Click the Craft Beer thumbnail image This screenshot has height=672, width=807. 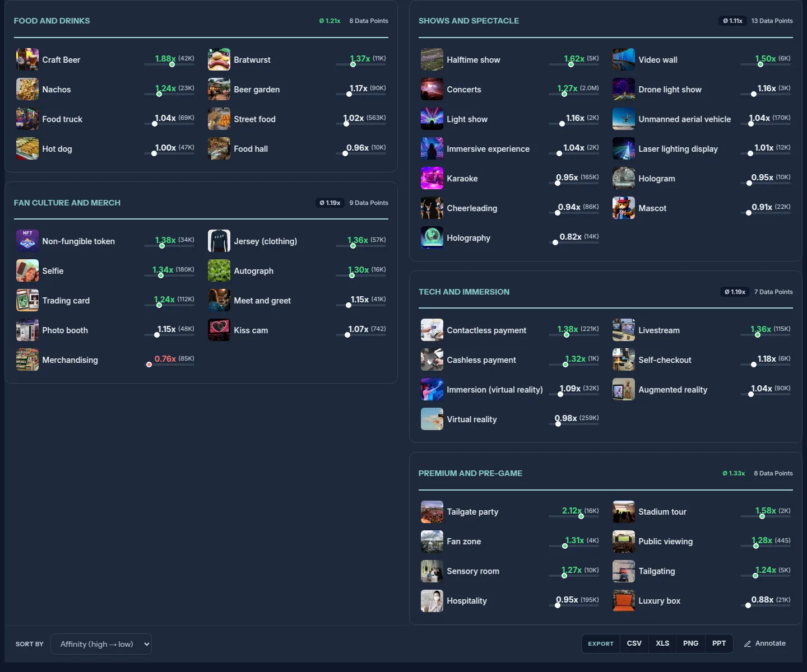pyautogui.click(x=27, y=59)
